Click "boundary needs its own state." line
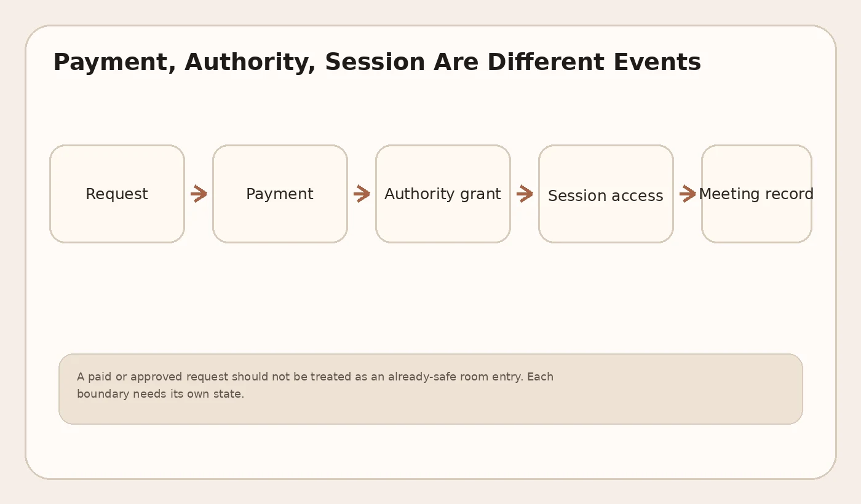The width and height of the screenshot is (861, 504). (x=161, y=394)
